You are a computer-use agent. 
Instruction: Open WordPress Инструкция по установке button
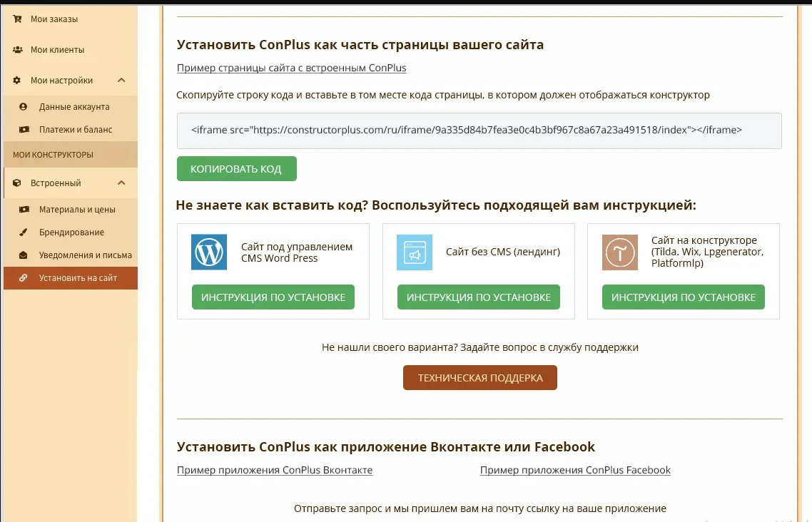point(273,297)
